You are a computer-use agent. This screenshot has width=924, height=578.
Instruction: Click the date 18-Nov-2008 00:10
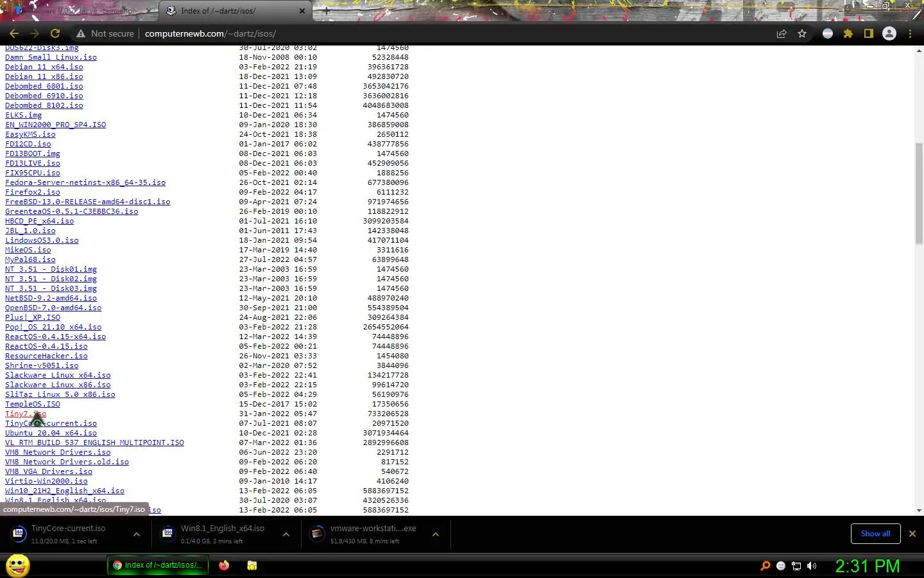coord(278,57)
